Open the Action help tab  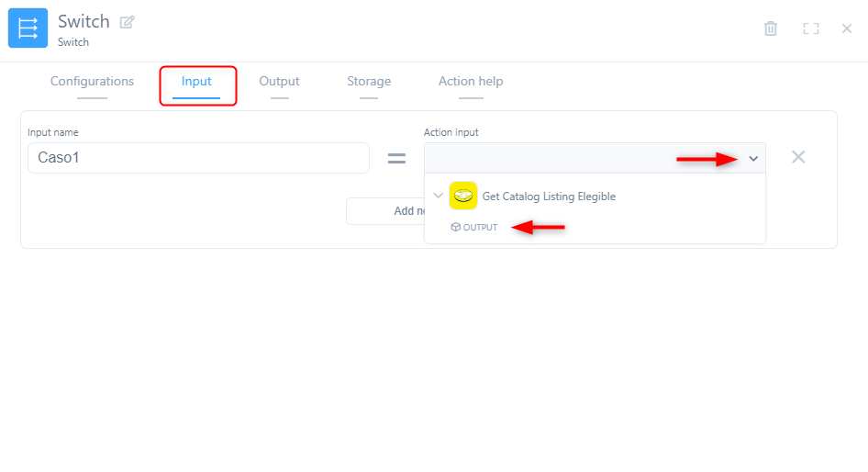click(x=471, y=82)
